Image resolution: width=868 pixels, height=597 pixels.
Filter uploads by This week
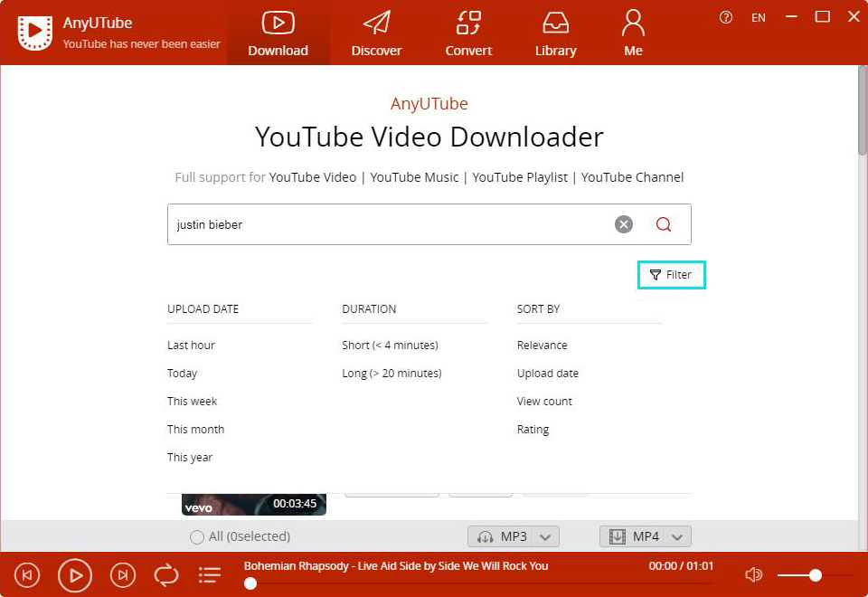click(192, 401)
